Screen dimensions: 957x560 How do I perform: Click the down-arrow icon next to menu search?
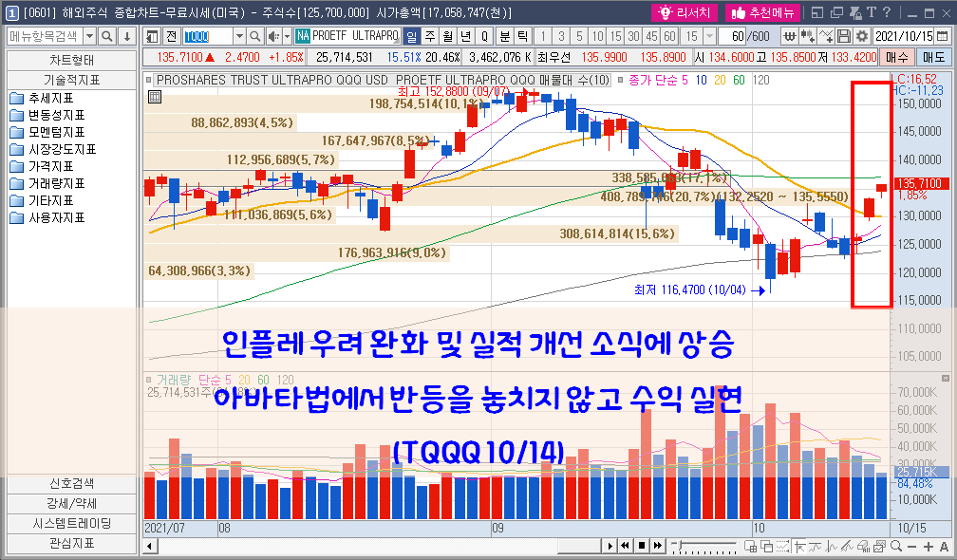(126, 37)
